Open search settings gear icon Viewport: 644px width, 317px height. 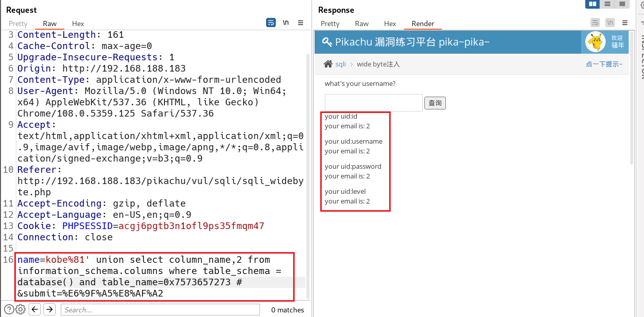click(x=20, y=309)
